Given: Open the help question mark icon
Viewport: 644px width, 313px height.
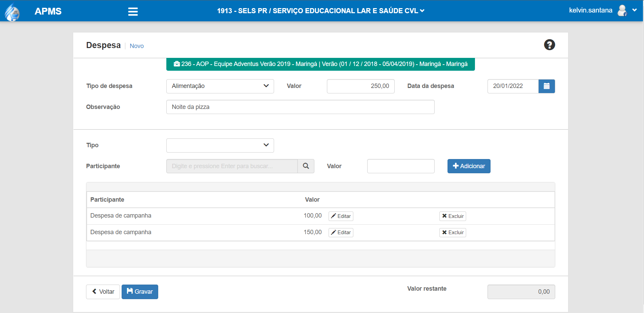Looking at the screenshot, I should pos(549,45).
